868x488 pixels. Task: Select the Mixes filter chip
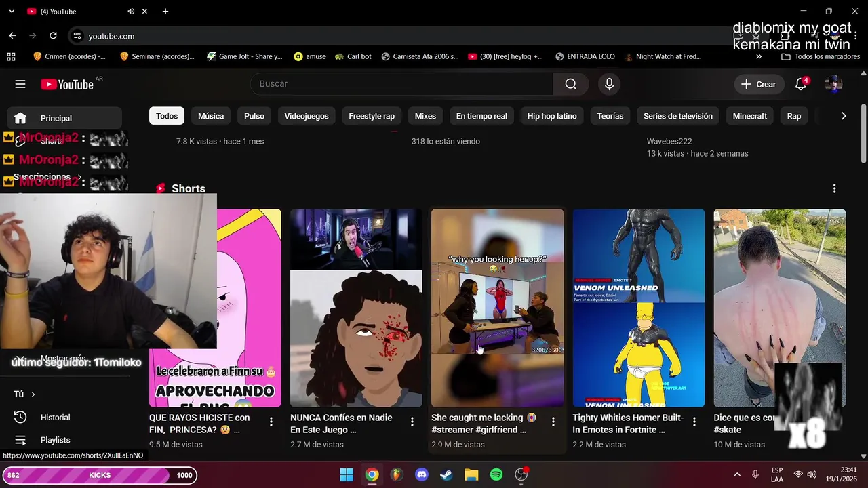coord(425,116)
